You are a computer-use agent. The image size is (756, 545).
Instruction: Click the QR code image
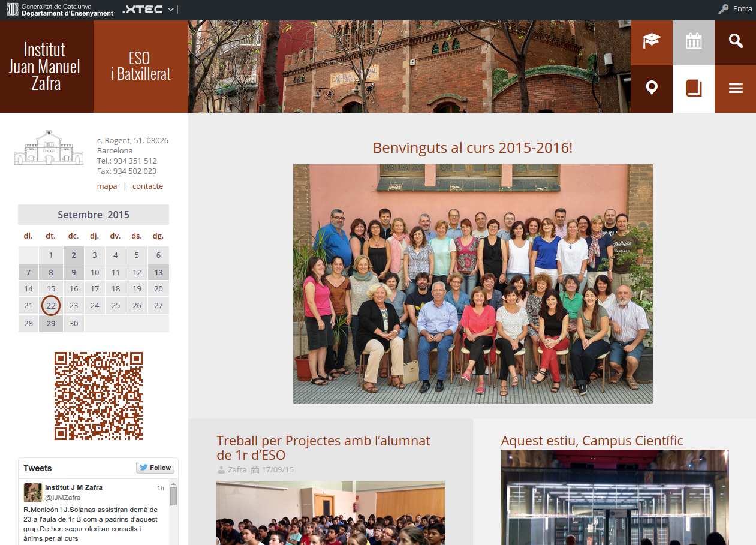pos(98,396)
